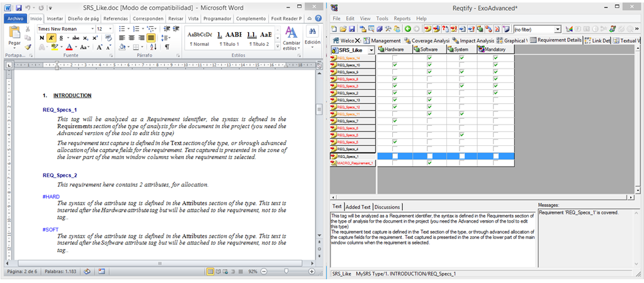Justify paragraph alignment in Word
Viewport: 644px width, 283px height.
click(x=150, y=38)
